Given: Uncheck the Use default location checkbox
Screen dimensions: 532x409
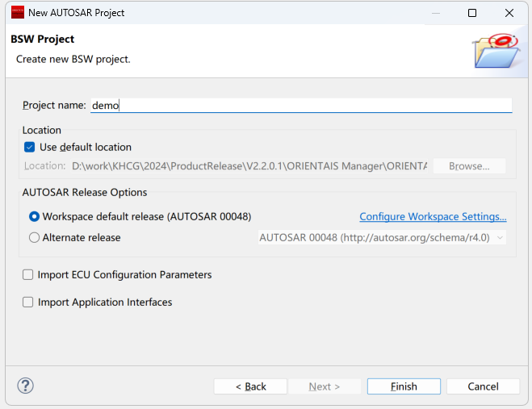Looking at the screenshot, I should click(x=30, y=147).
